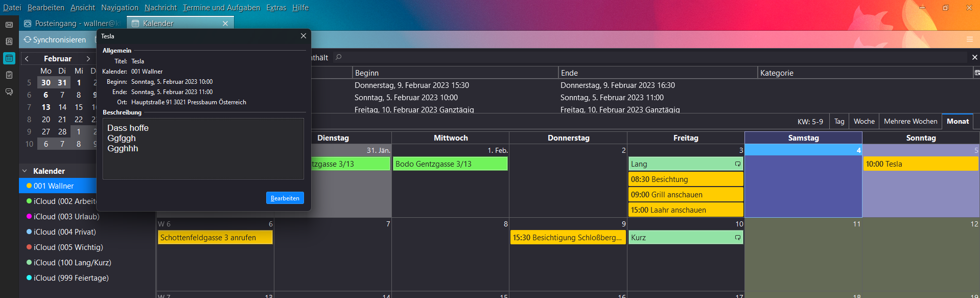This screenshot has height=298, width=980.
Task: Select the 15:00 Laahr anschauen event
Action: point(686,210)
